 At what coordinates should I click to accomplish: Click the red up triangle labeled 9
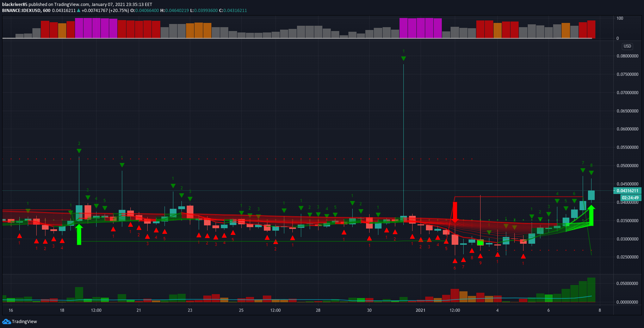pyautogui.click(x=480, y=256)
